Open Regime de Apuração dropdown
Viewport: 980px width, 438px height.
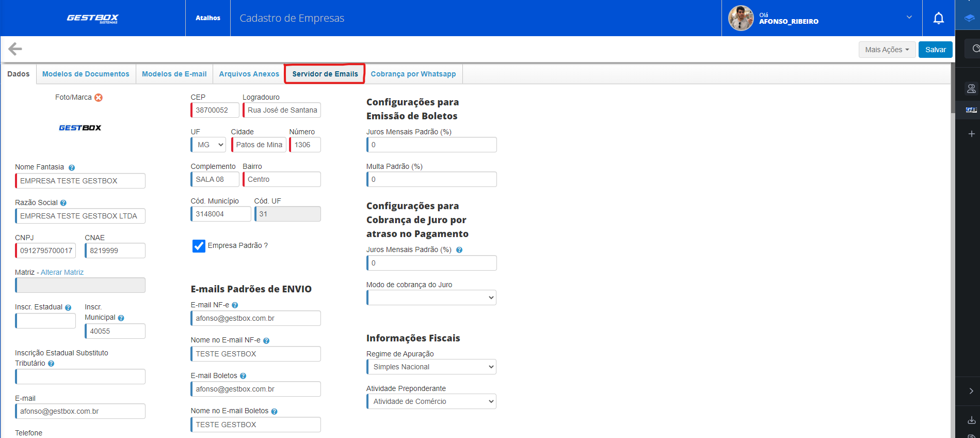pos(431,367)
